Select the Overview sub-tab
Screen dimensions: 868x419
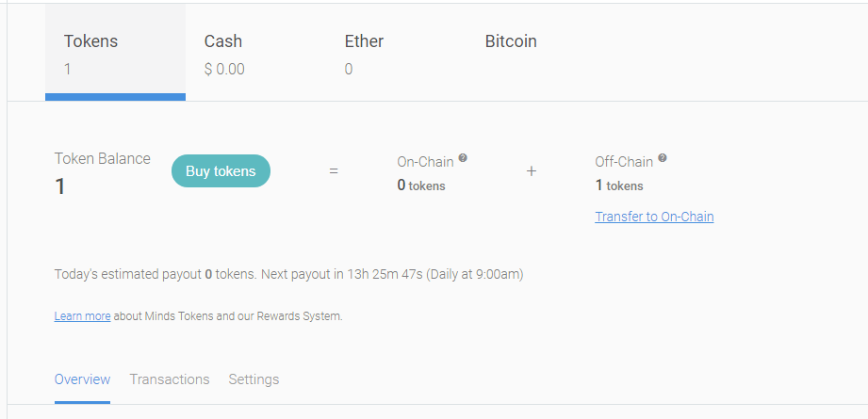(82, 379)
